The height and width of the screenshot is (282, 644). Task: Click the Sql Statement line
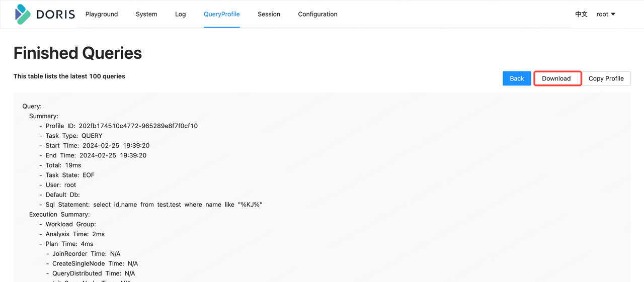coord(154,205)
